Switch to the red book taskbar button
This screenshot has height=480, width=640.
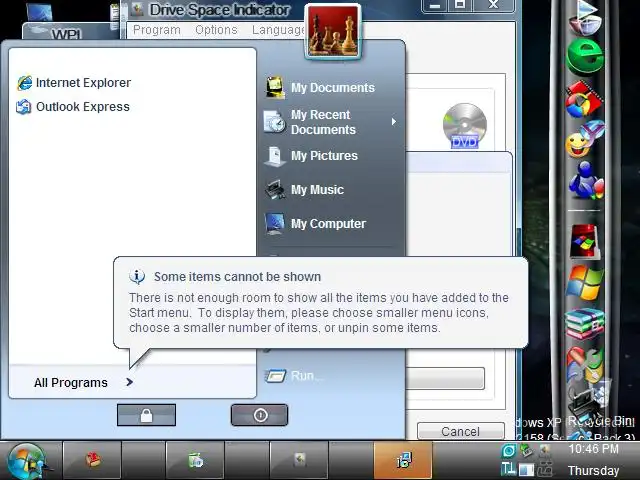(92, 460)
